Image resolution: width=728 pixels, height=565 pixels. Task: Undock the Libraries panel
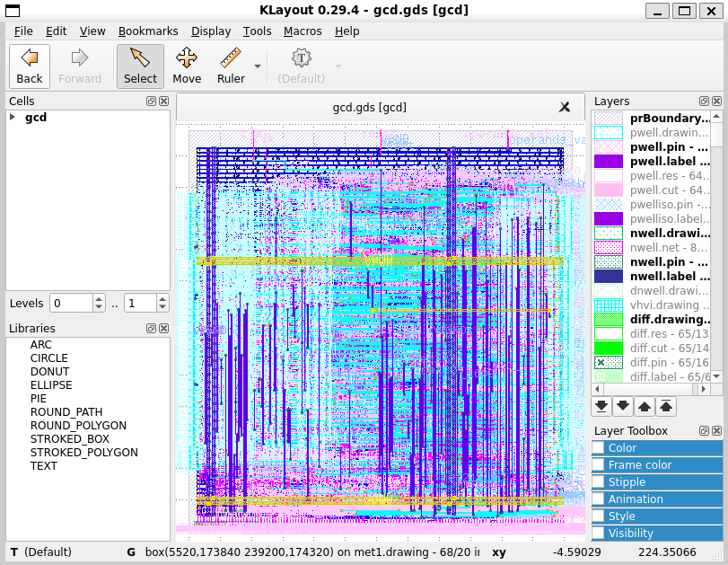151,328
